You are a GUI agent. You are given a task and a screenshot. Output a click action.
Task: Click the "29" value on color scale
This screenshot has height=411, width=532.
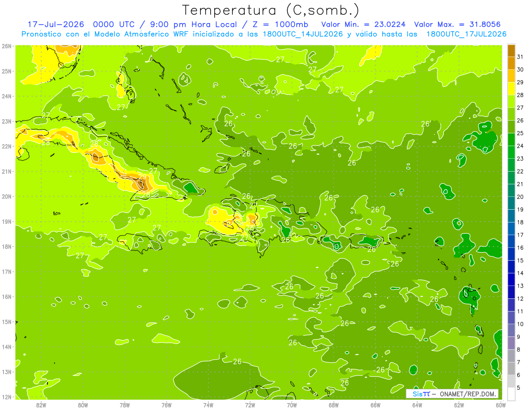(520, 82)
